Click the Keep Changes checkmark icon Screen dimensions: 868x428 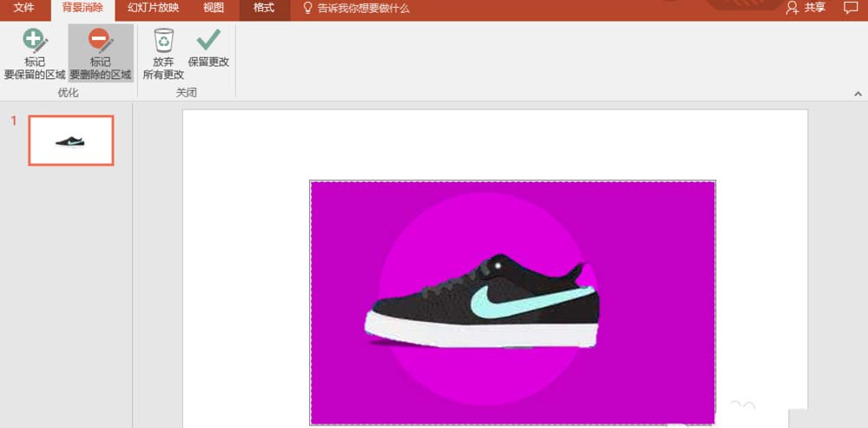[x=208, y=40]
